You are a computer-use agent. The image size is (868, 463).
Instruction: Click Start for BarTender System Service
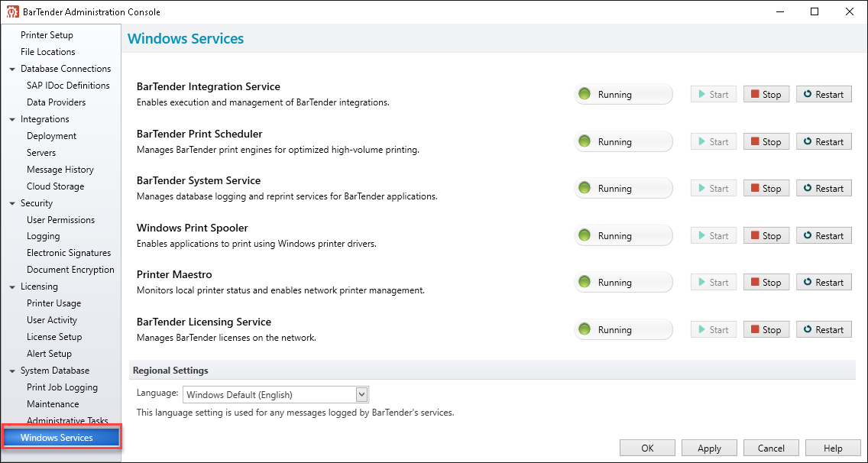click(x=714, y=188)
